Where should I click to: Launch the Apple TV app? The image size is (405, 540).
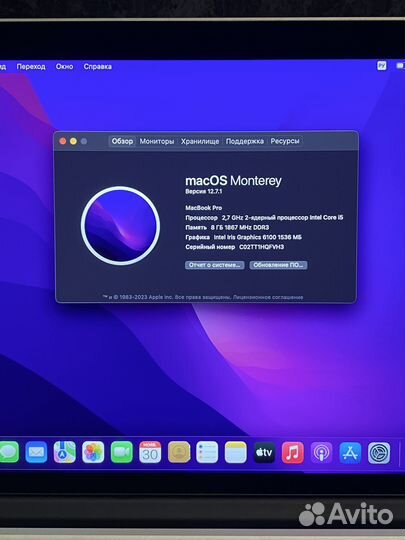(x=264, y=452)
